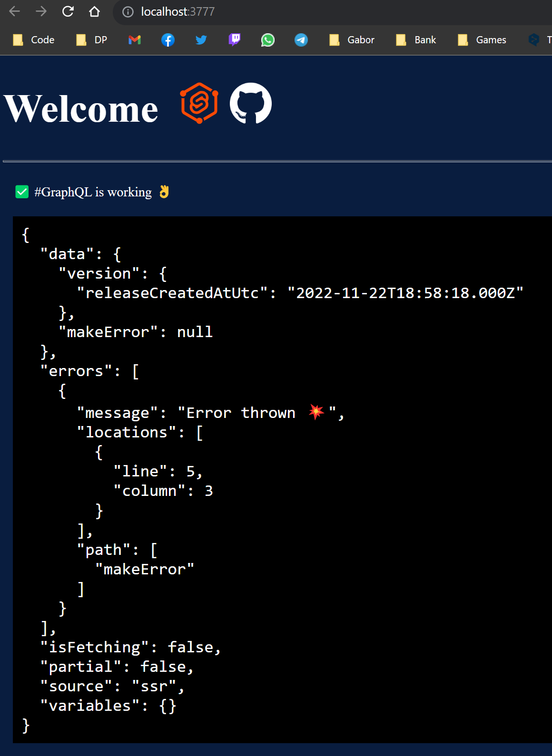Open the Games bookmarks folder
The image size is (552, 756).
click(482, 40)
